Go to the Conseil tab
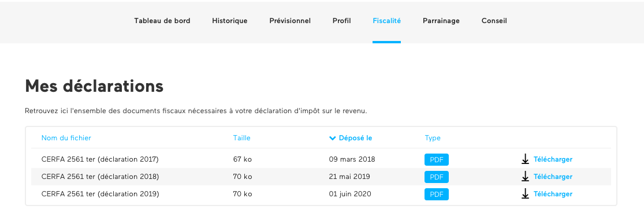 pos(494,21)
